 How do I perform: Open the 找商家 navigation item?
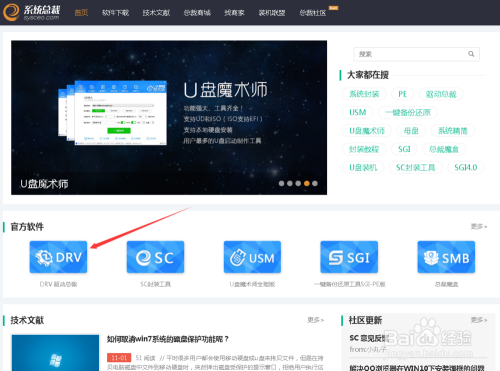point(234,13)
